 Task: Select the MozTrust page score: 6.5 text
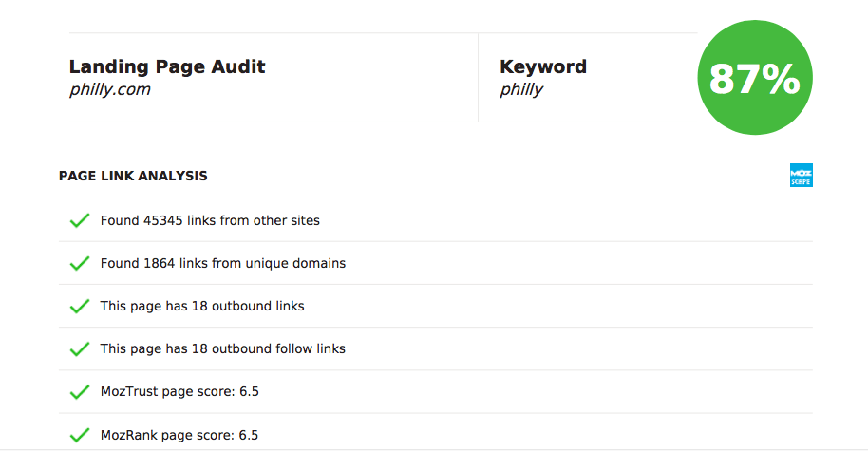pos(179,392)
